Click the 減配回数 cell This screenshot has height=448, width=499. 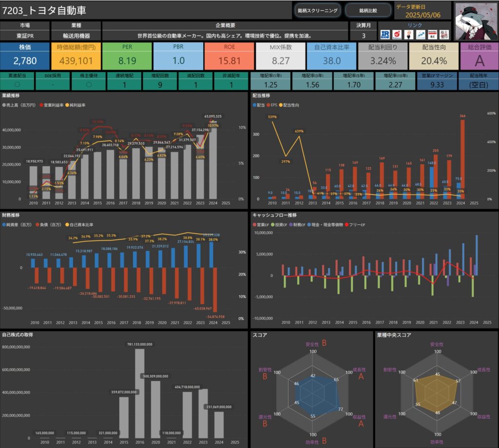(x=196, y=81)
